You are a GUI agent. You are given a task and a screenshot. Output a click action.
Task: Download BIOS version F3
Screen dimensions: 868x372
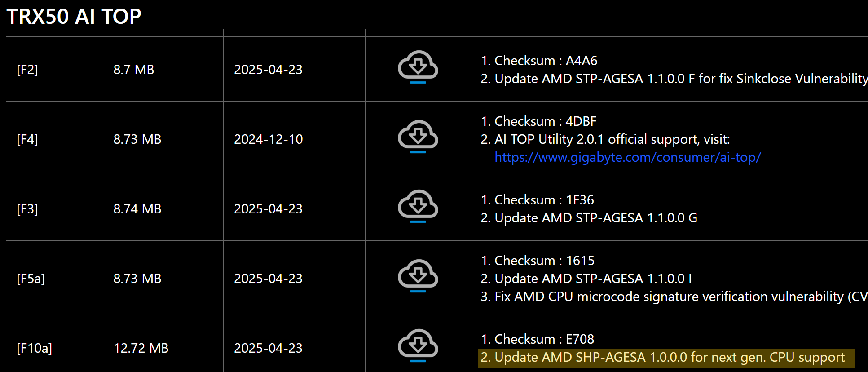418,206
